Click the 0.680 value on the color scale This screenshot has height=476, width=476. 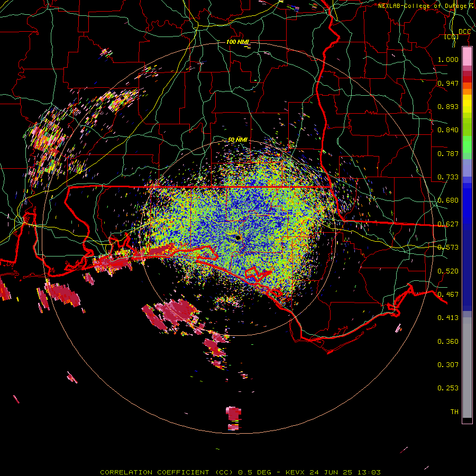(448, 200)
